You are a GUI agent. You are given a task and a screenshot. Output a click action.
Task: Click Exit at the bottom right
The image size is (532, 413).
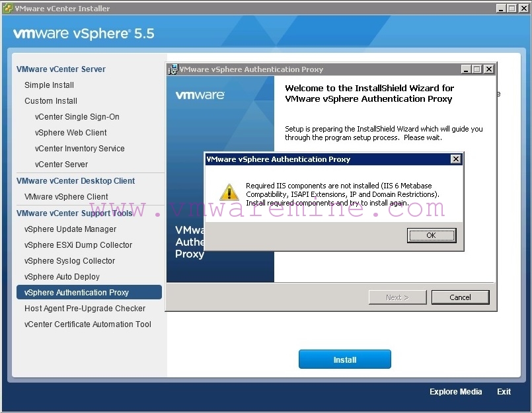point(504,392)
